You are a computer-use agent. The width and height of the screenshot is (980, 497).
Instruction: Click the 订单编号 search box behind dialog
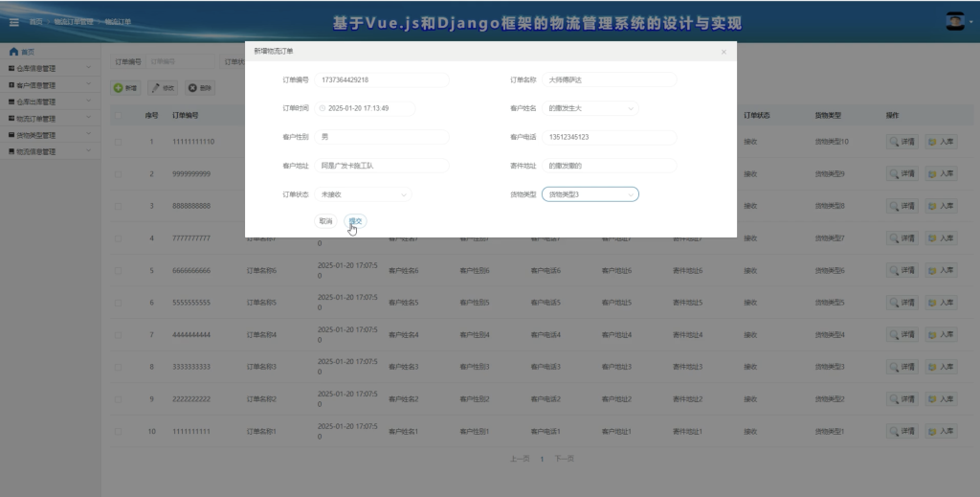point(181,61)
